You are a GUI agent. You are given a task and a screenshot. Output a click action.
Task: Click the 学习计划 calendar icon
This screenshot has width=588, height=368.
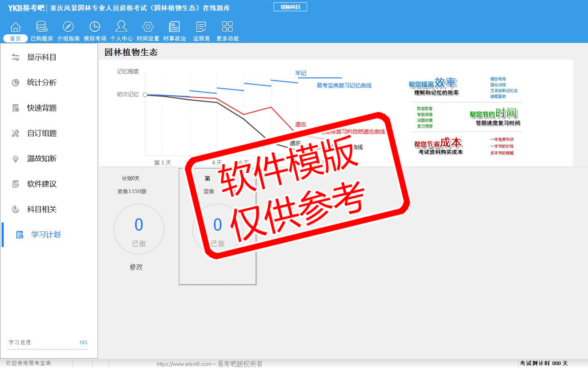pos(20,235)
